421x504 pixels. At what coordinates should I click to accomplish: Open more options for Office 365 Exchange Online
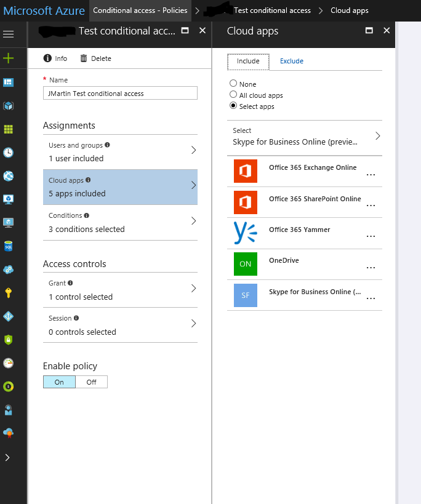(371, 175)
